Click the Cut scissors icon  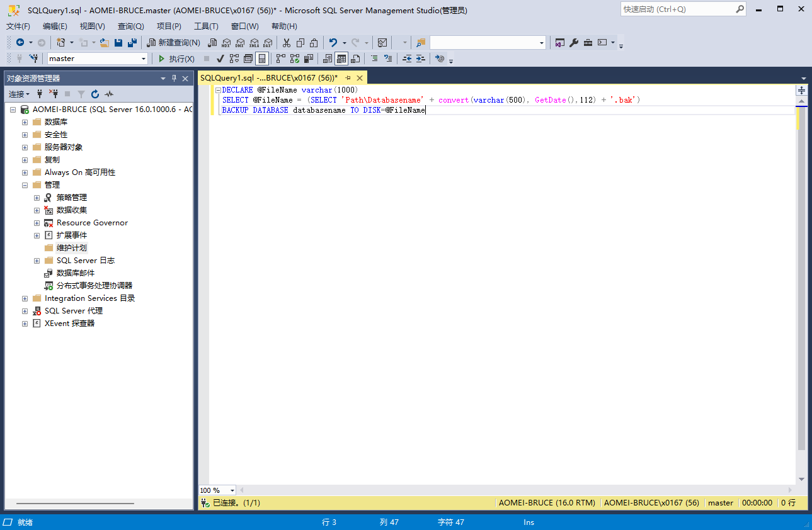click(286, 43)
